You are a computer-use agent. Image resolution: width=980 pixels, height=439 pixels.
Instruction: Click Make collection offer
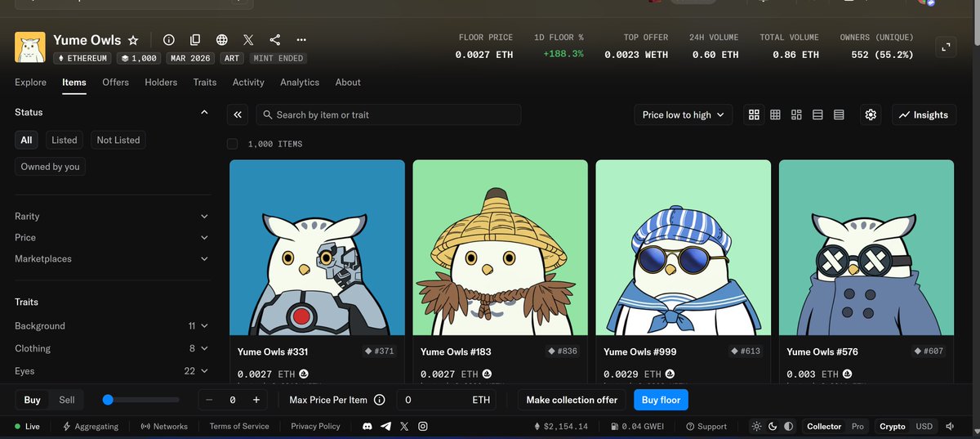click(x=572, y=400)
